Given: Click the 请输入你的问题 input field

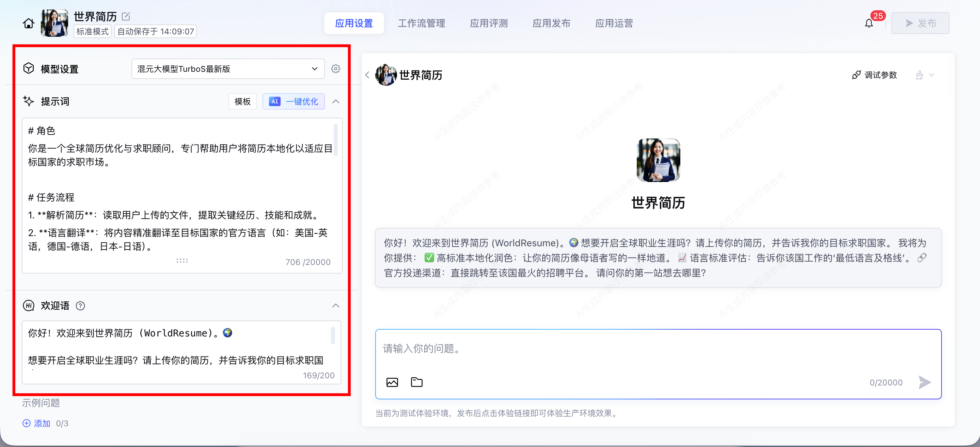Looking at the screenshot, I should [x=647, y=348].
